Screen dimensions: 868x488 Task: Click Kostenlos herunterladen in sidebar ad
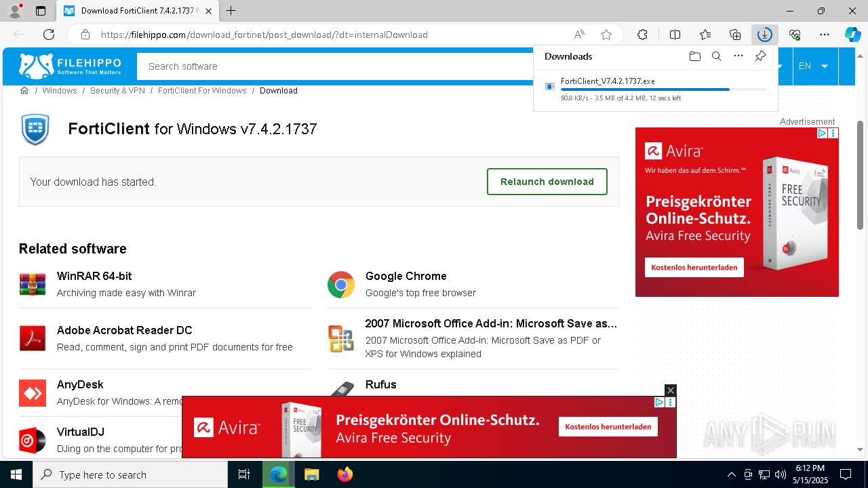694,267
